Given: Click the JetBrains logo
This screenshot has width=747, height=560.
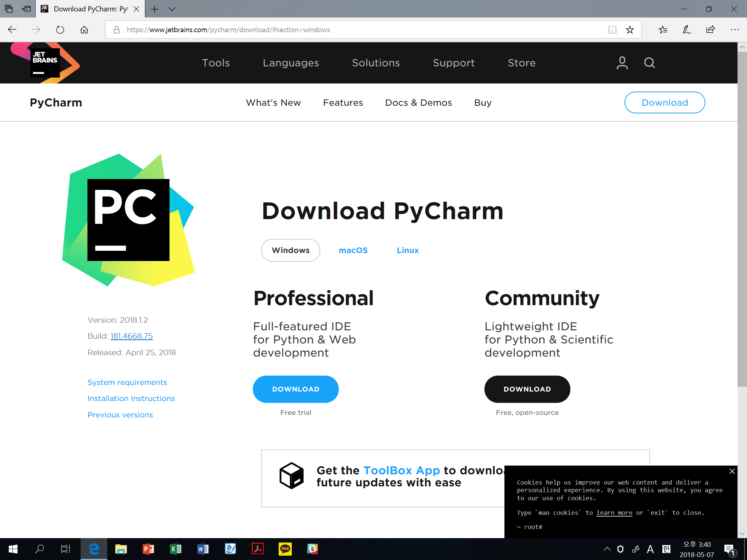Looking at the screenshot, I should [44, 63].
